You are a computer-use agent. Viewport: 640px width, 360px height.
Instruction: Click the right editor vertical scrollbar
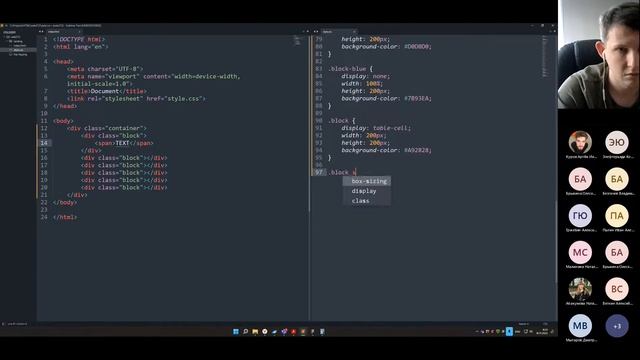pyautogui.click(x=555, y=241)
